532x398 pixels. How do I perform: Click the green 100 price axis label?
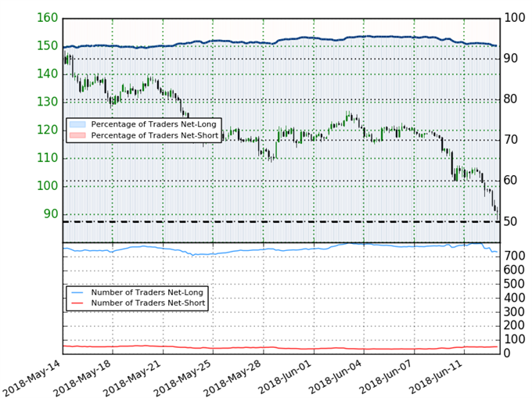(48, 186)
